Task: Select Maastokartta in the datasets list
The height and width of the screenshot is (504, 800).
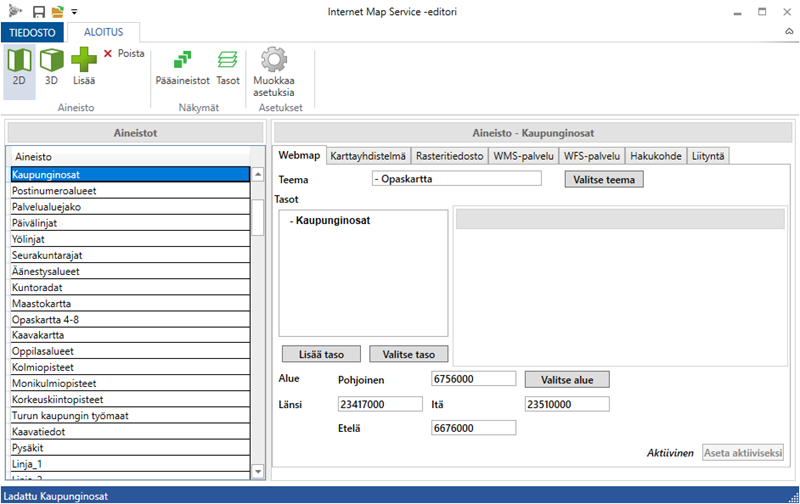Action: [x=131, y=303]
